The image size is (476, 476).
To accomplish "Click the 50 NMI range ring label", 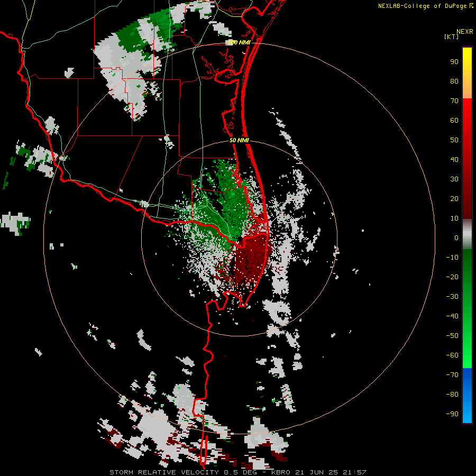I will pyautogui.click(x=239, y=140).
